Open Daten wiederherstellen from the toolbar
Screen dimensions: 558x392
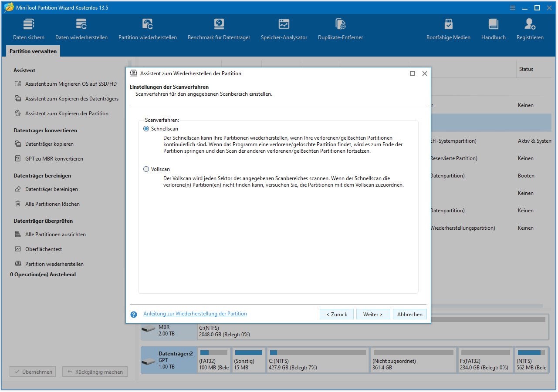(81, 29)
